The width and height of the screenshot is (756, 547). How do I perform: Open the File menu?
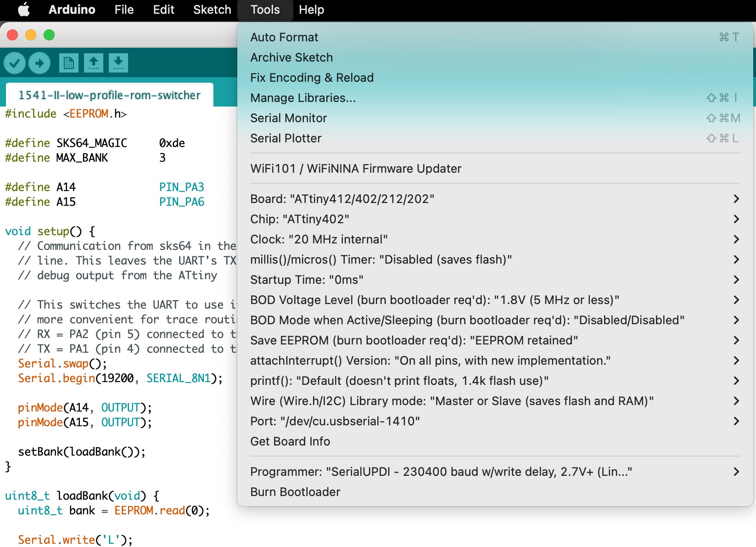124,10
